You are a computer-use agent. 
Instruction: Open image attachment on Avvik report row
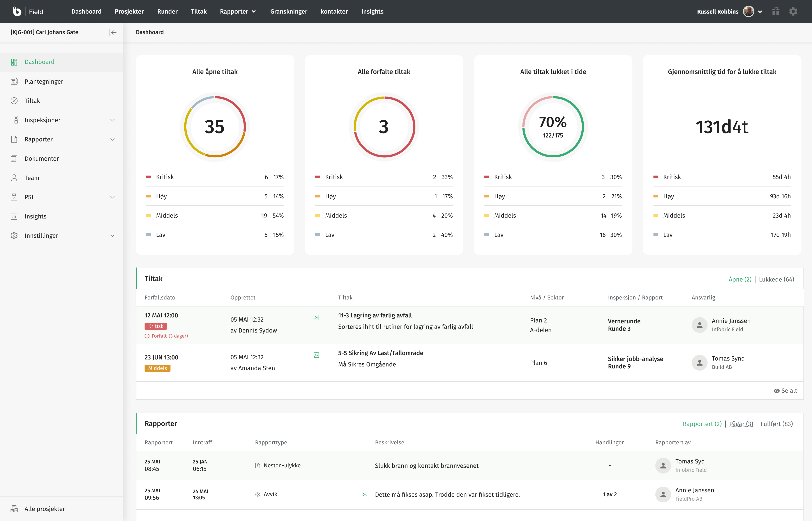coord(364,495)
